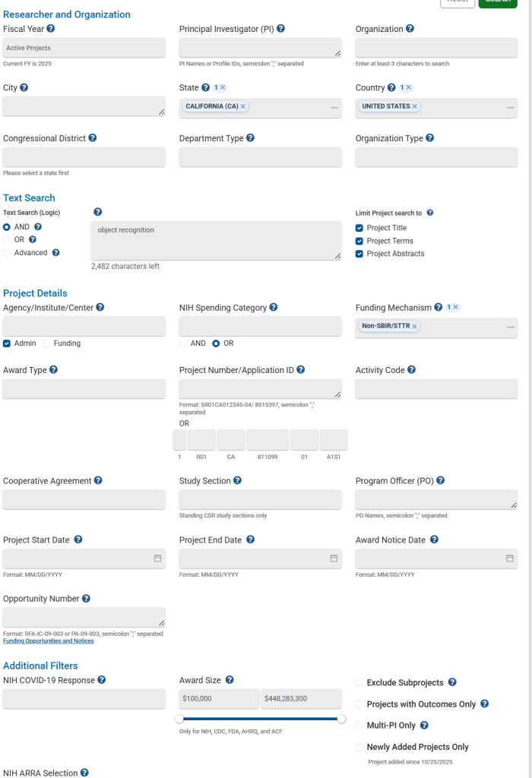
Task: Remove the Non-SBIR/STTR funding mechanism chip
Action: click(414, 326)
